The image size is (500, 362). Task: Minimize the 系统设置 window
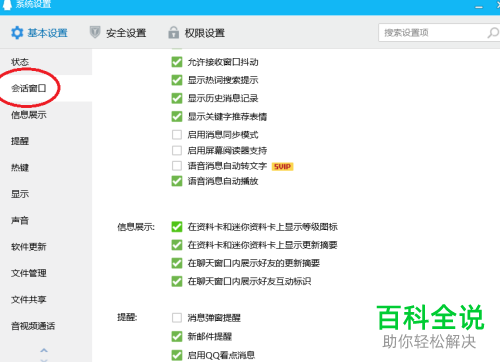[x=479, y=7]
